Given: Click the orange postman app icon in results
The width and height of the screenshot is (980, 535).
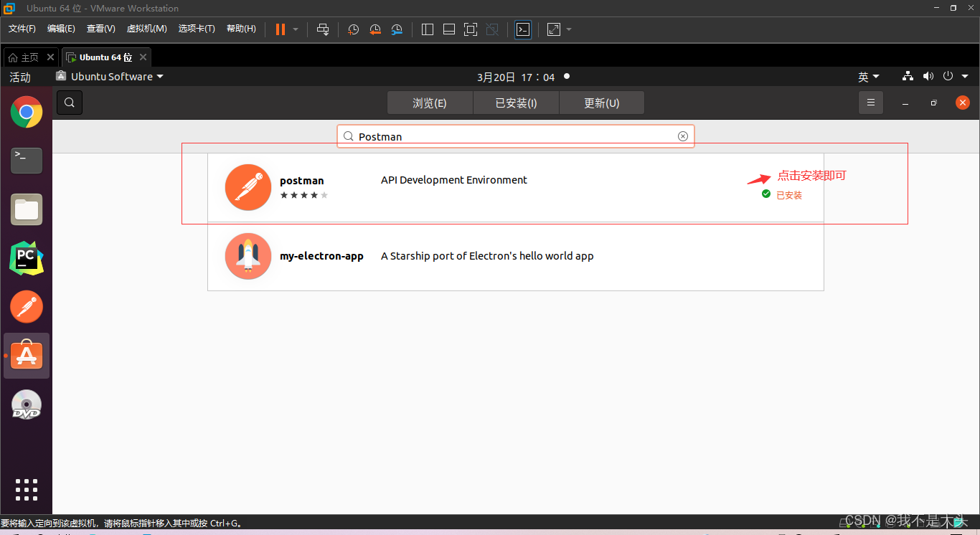Looking at the screenshot, I should [x=248, y=187].
